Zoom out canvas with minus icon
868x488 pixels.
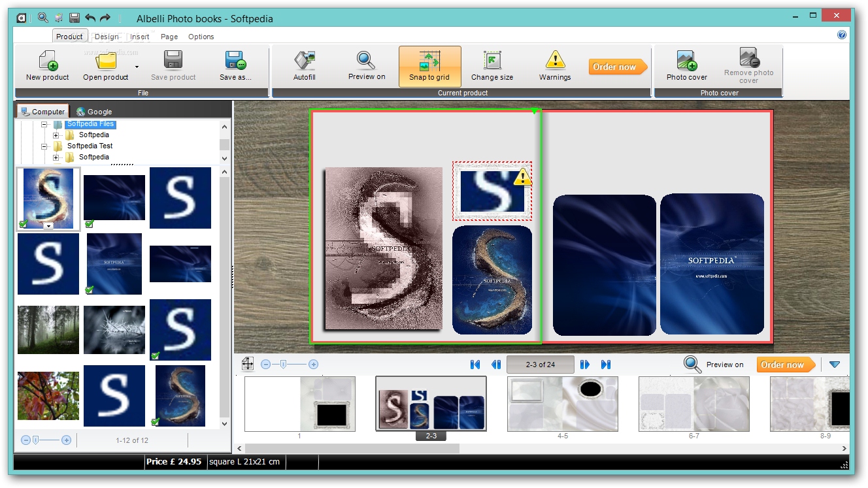click(265, 365)
